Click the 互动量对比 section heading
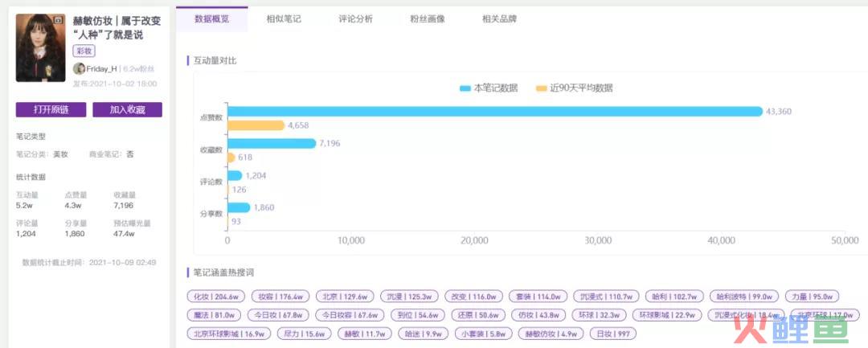 coord(215,60)
